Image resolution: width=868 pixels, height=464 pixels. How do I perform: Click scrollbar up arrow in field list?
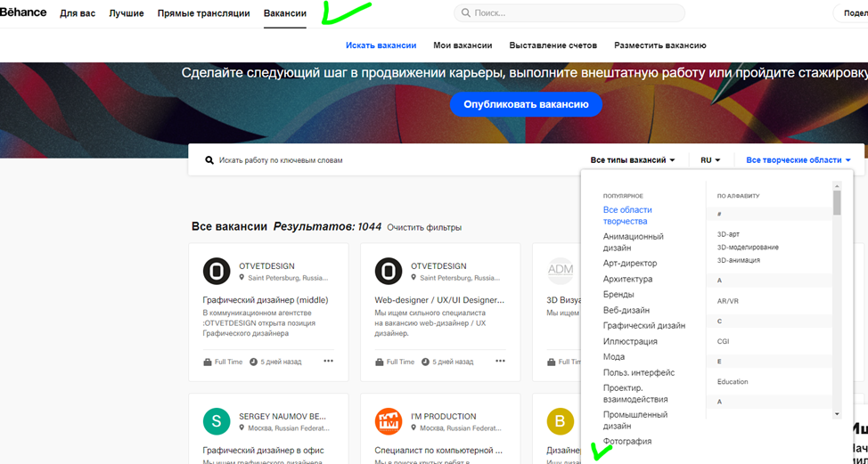pos(837,186)
